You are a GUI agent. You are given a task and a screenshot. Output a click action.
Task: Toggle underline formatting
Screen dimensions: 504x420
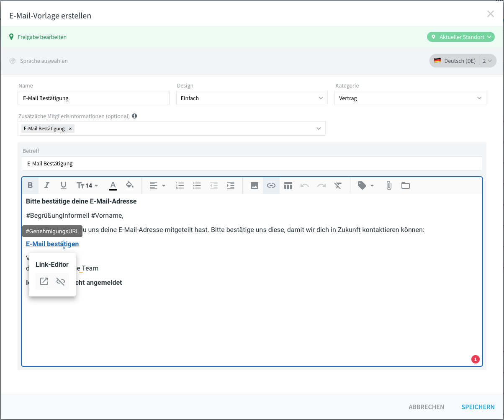point(64,186)
